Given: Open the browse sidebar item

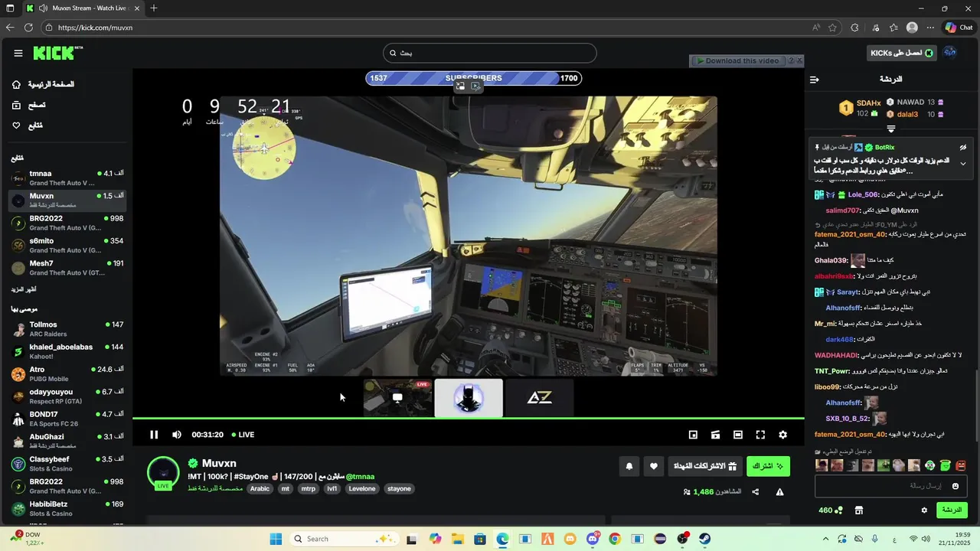Looking at the screenshot, I should pos(29,105).
